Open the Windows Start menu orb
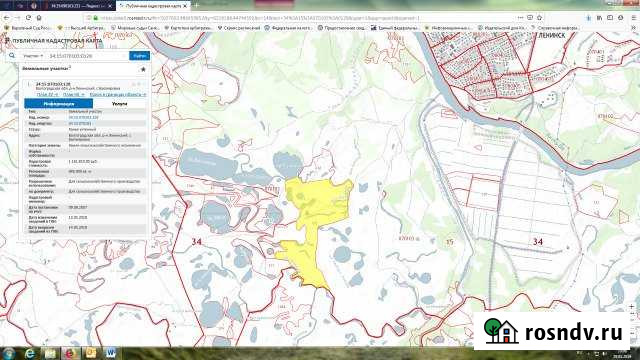640x360 pixels. [9, 353]
